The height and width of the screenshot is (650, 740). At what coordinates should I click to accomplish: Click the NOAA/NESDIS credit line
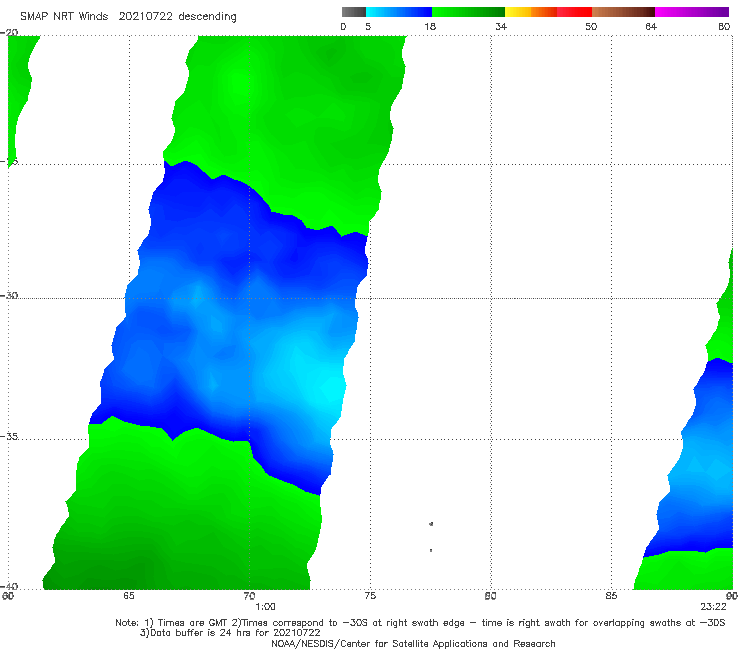(x=413, y=643)
